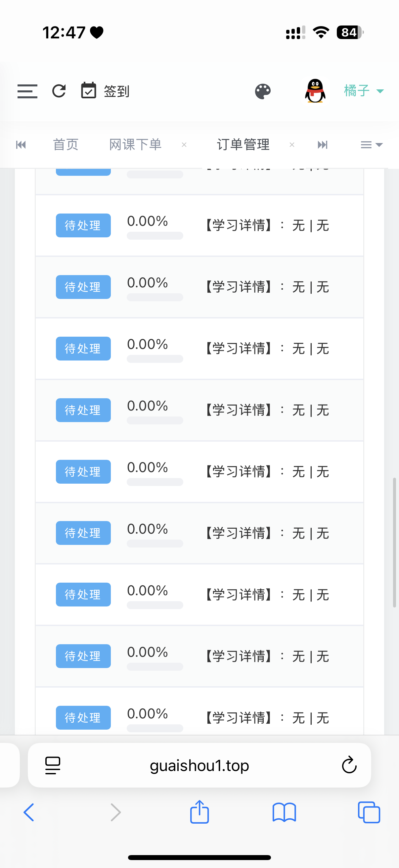This screenshot has height=868, width=399.
Task: Reload page from Safari address bar
Action: coord(349,765)
